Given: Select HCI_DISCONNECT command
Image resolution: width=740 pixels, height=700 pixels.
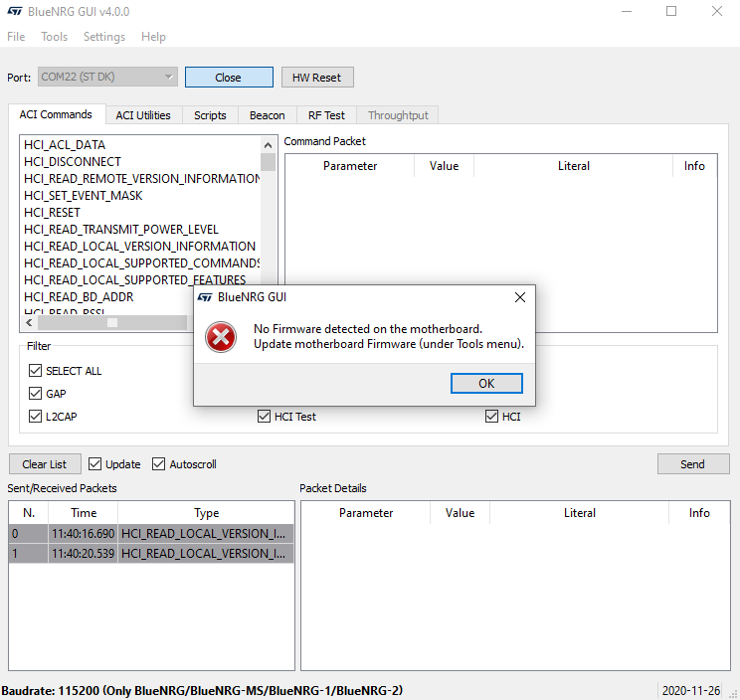Looking at the screenshot, I should [x=73, y=162].
